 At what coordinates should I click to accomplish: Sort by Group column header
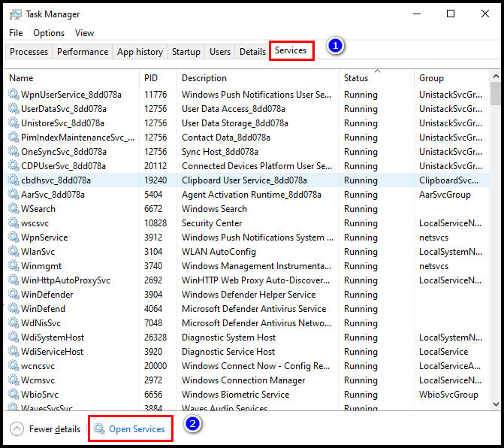[x=451, y=78]
